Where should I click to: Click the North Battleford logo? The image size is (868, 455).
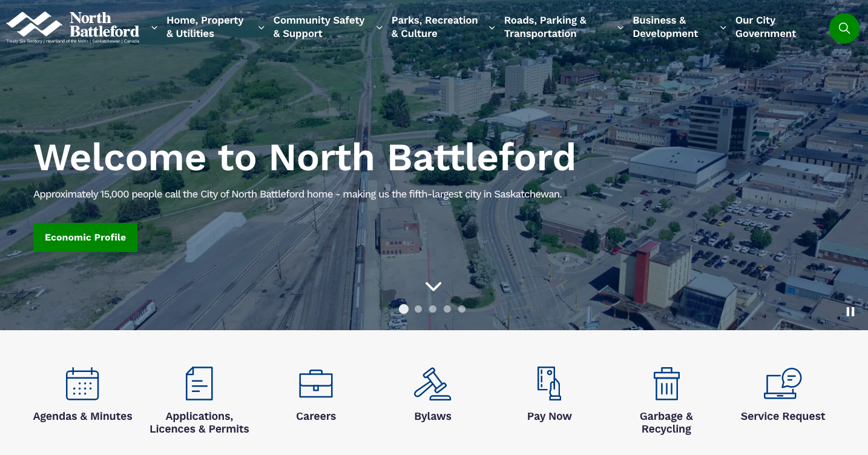pos(73,27)
